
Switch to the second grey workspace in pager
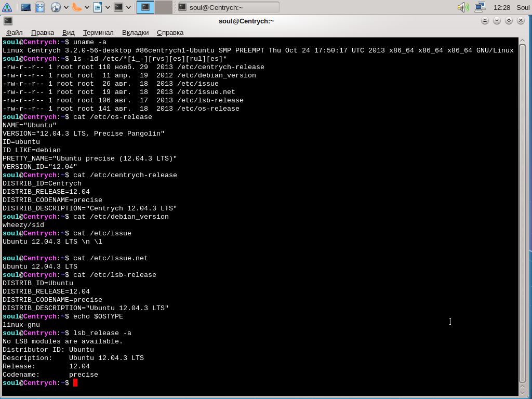[x=164, y=7]
